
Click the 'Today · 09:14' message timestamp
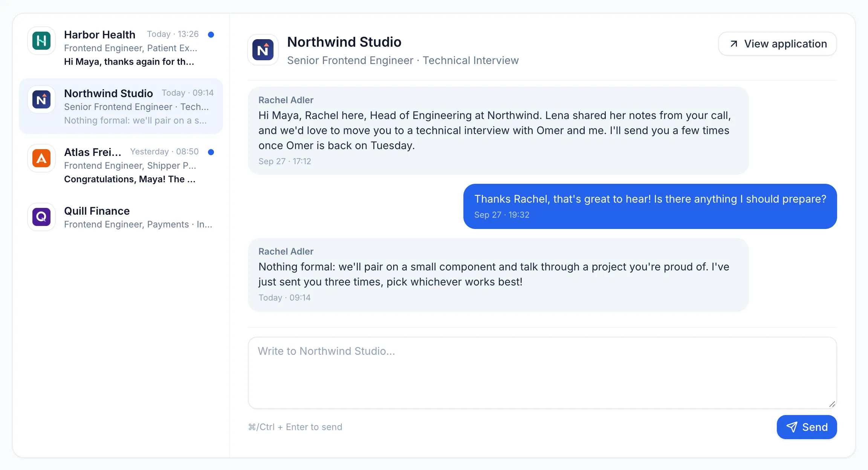(284, 298)
